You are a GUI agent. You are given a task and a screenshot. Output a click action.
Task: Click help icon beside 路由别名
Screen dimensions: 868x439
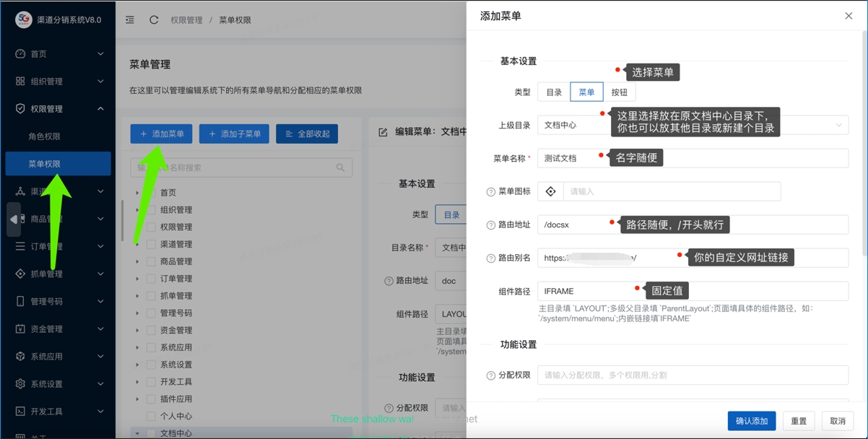(x=490, y=258)
